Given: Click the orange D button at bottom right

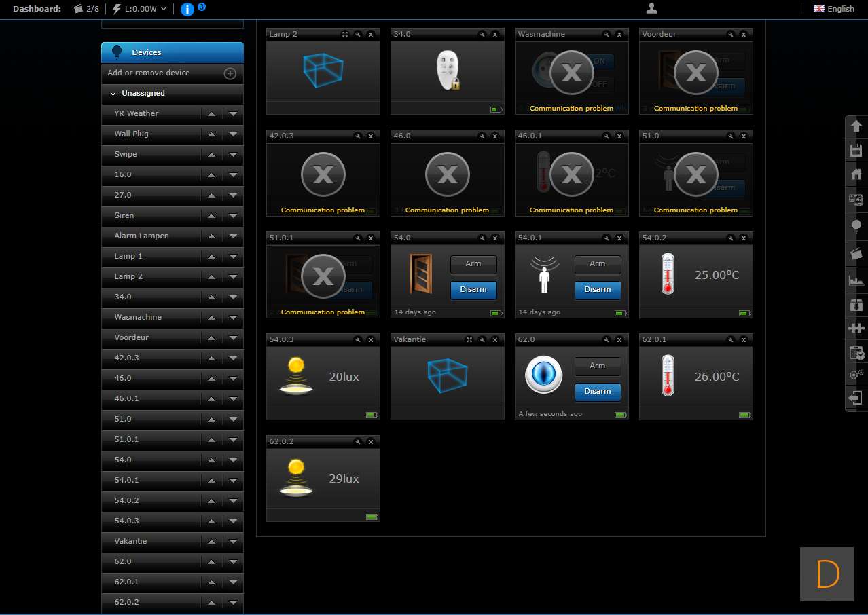Looking at the screenshot, I should coord(827,574).
